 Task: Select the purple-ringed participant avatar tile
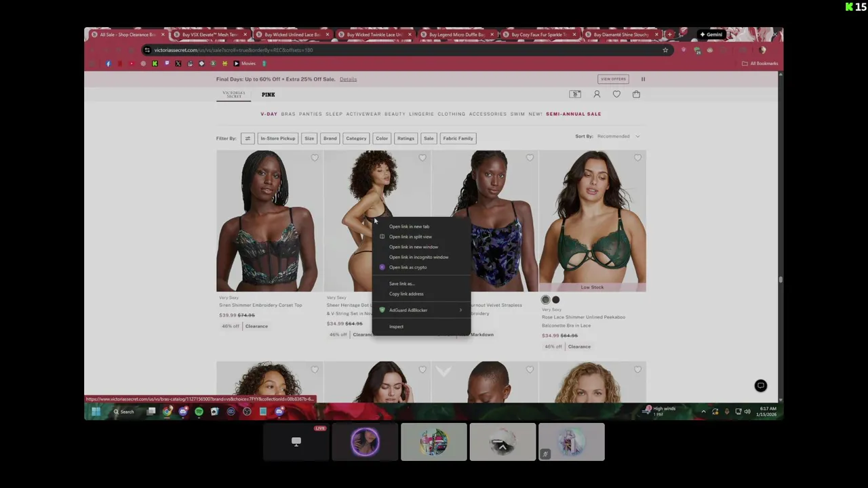365,442
